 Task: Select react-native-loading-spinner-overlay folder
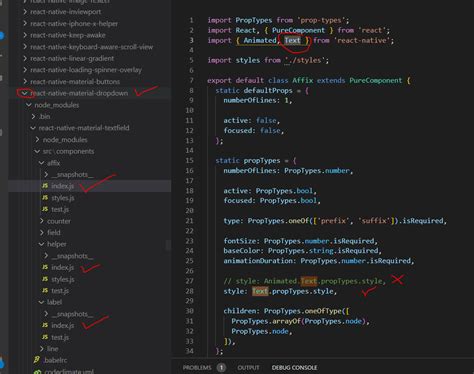click(86, 70)
